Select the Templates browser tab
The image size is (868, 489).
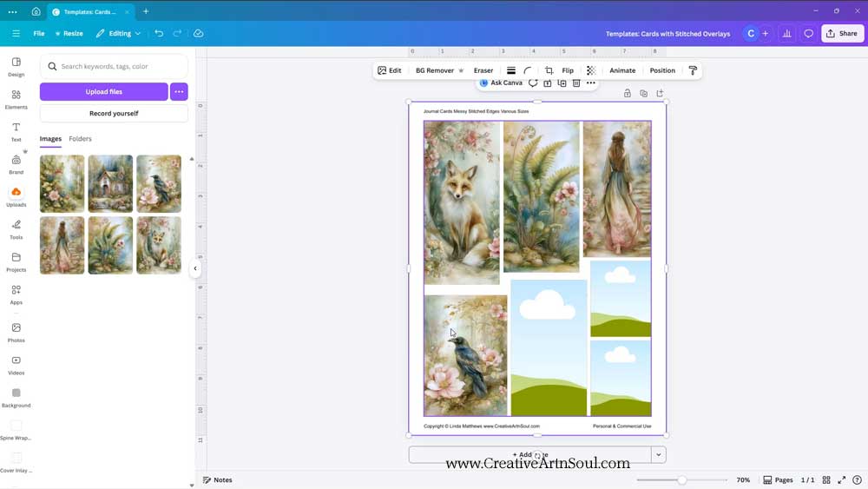[90, 11]
